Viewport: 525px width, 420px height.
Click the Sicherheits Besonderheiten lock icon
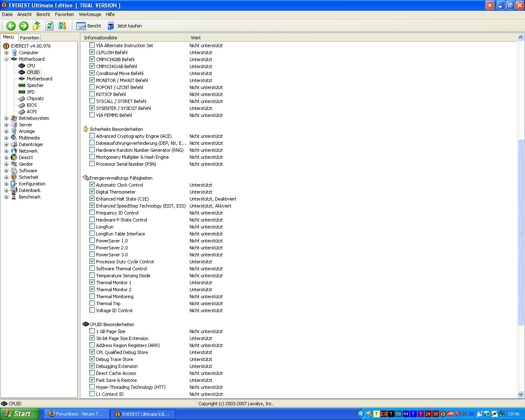pyautogui.click(x=85, y=129)
